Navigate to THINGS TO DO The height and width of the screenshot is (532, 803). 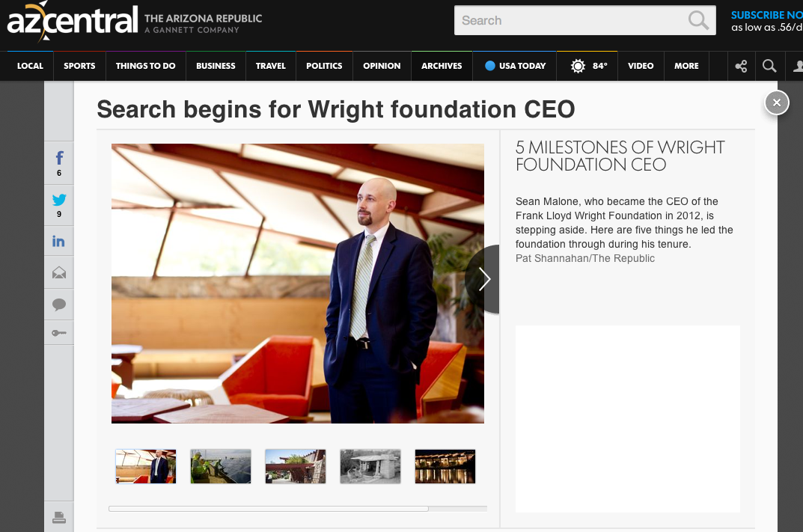coord(145,66)
